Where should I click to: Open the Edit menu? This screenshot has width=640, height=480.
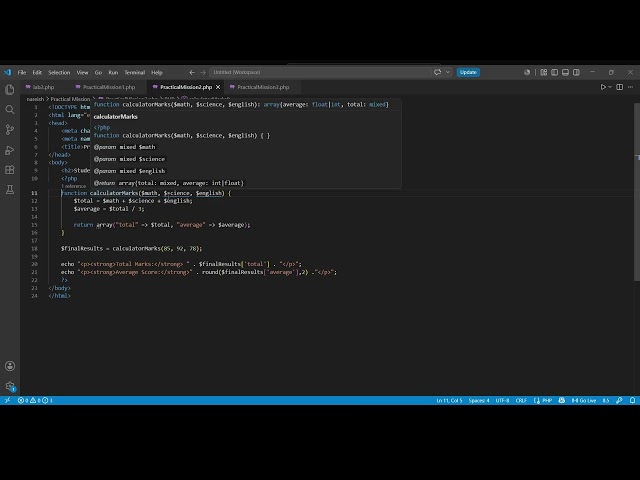[x=37, y=72]
